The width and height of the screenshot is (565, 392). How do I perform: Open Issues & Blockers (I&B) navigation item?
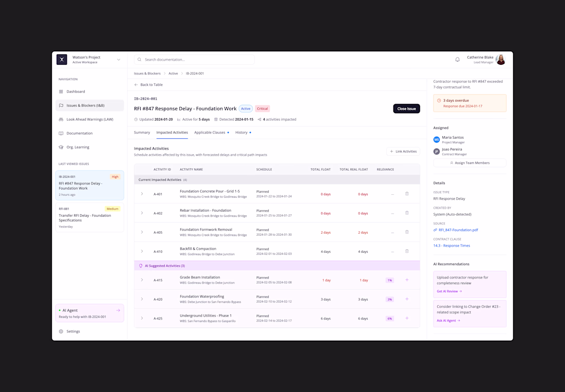click(90, 105)
